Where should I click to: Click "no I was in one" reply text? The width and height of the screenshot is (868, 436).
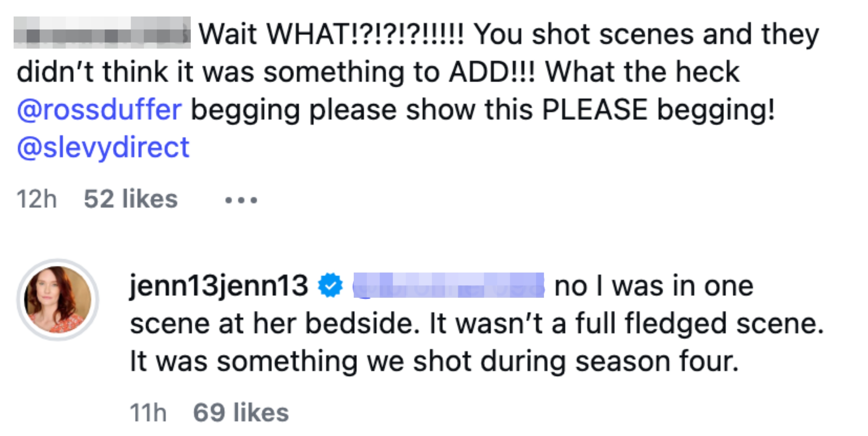(654, 286)
